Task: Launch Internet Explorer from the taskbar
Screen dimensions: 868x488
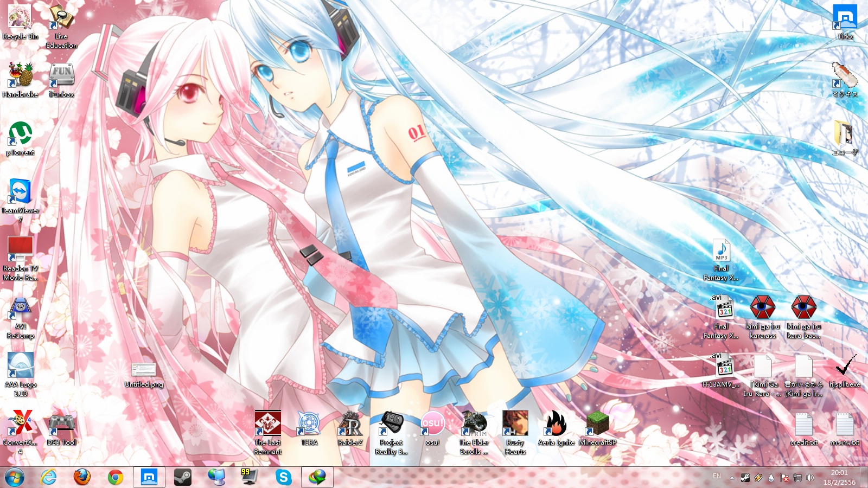Action: point(49,477)
